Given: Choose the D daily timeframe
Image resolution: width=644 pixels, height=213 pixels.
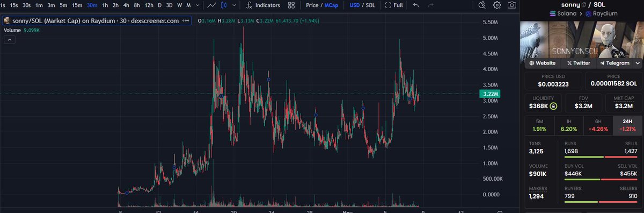Looking at the screenshot, I should pyautogui.click(x=159, y=5).
